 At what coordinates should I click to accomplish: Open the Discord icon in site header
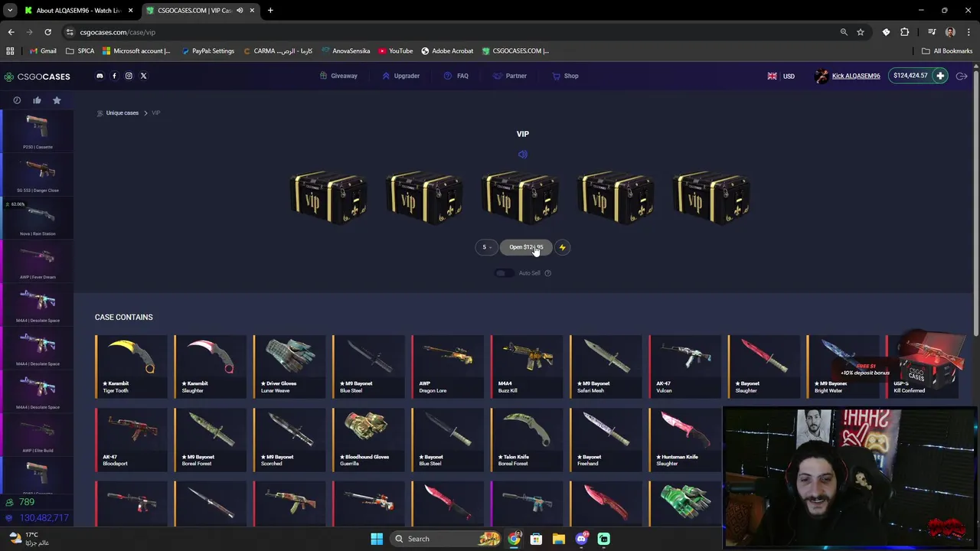click(x=100, y=76)
